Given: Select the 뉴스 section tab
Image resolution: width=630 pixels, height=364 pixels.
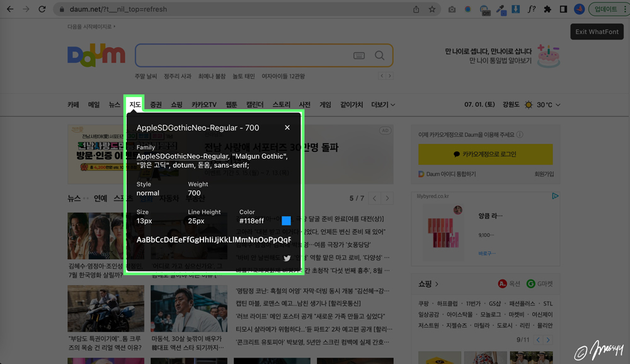Looking at the screenshot, I should (x=74, y=198).
